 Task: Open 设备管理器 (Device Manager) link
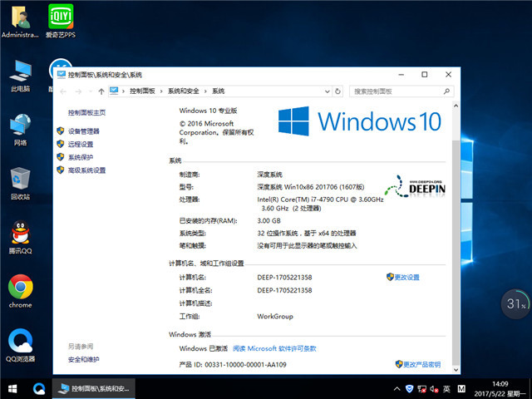pos(83,131)
